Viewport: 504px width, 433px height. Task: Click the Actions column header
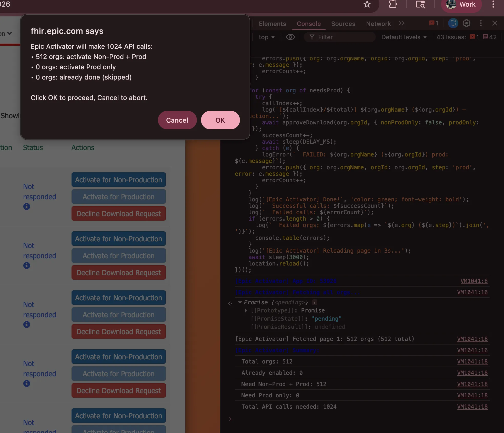click(83, 147)
